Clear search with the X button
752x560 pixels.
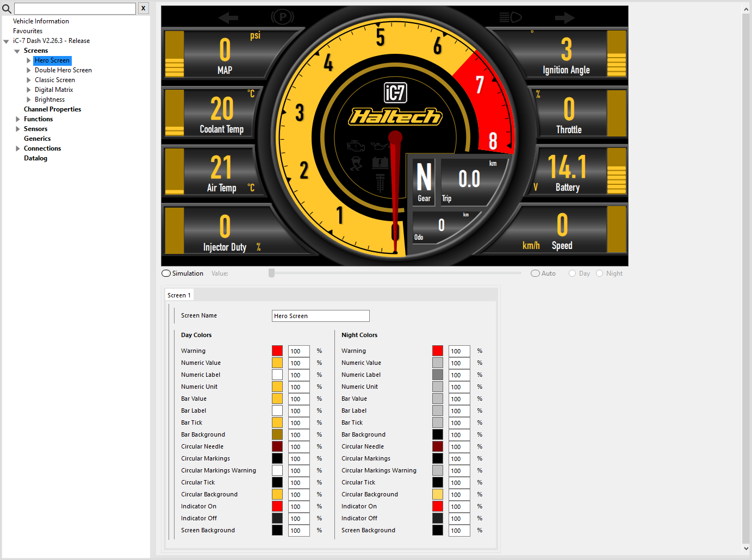coord(143,8)
